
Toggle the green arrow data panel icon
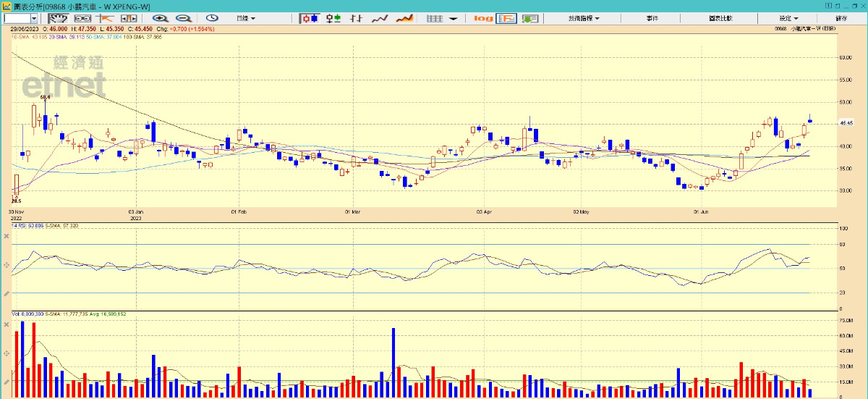532,18
